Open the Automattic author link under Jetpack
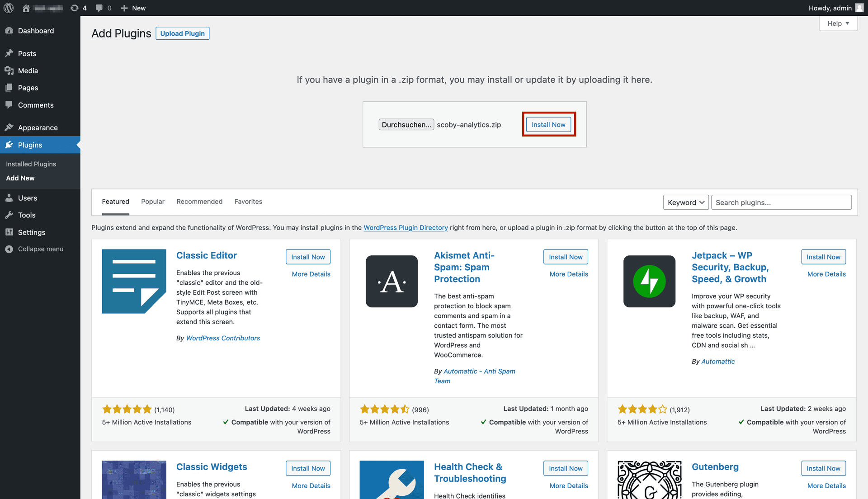 pos(718,362)
